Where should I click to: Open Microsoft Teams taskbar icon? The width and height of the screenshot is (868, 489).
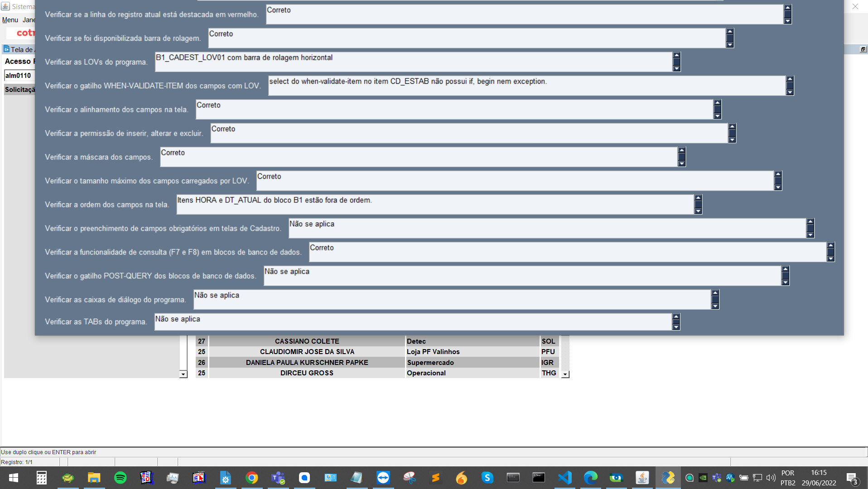(x=278, y=478)
